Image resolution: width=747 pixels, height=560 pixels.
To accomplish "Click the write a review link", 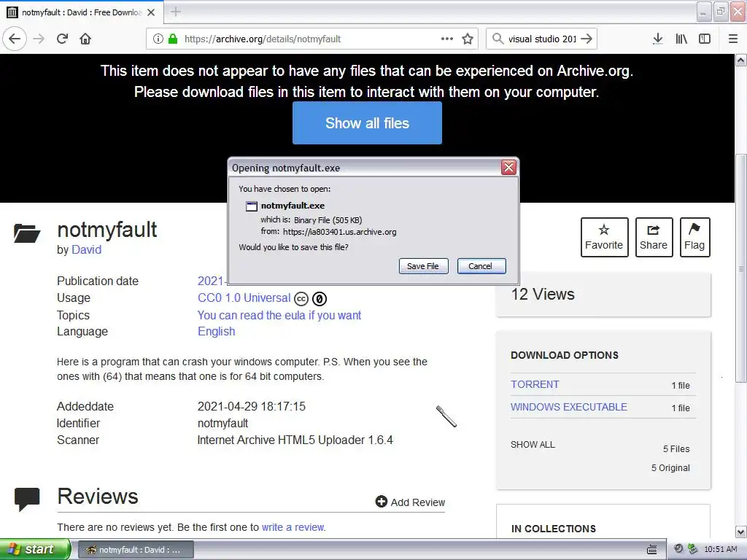I will [293, 527].
